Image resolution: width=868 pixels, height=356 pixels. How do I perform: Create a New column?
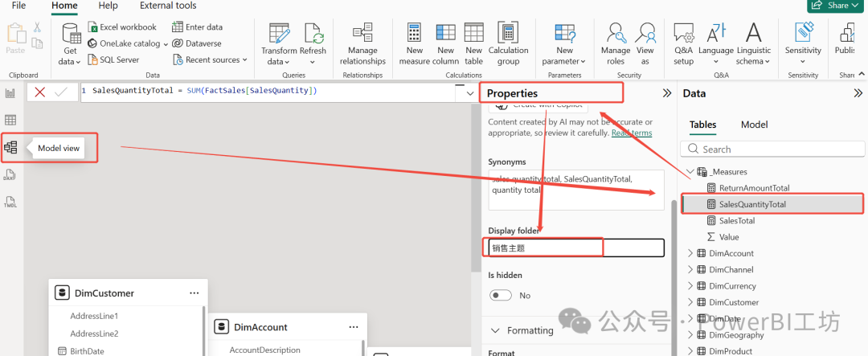(x=445, y=44)
